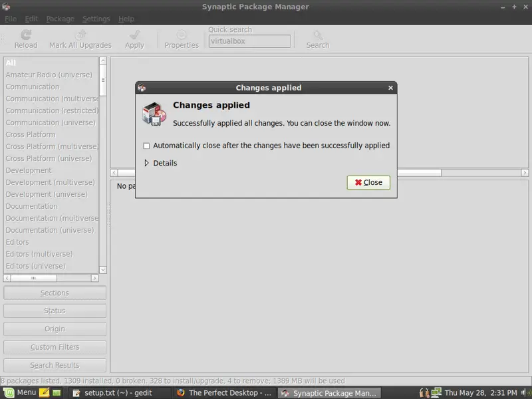
Task: Click the Search Results button
Action: pyautogui.click(x=55, y=365)
